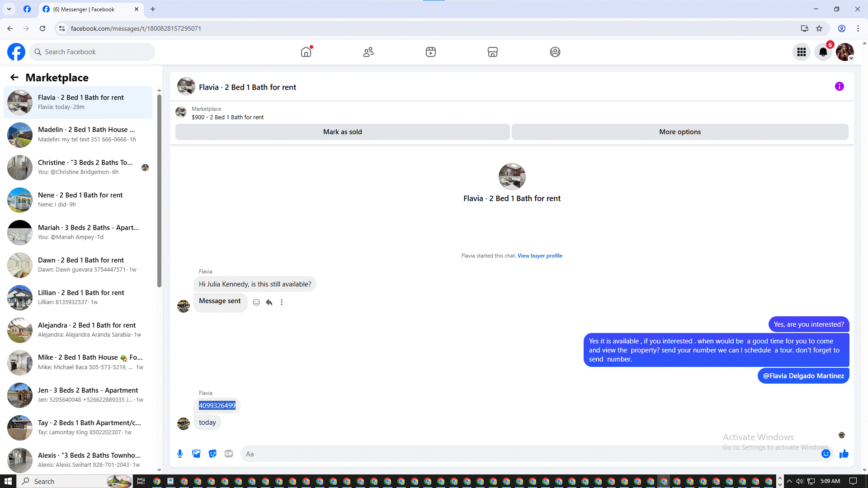Mark the listing as sold
The height and width of the screenshot is (488, 868).
point(342,132)
